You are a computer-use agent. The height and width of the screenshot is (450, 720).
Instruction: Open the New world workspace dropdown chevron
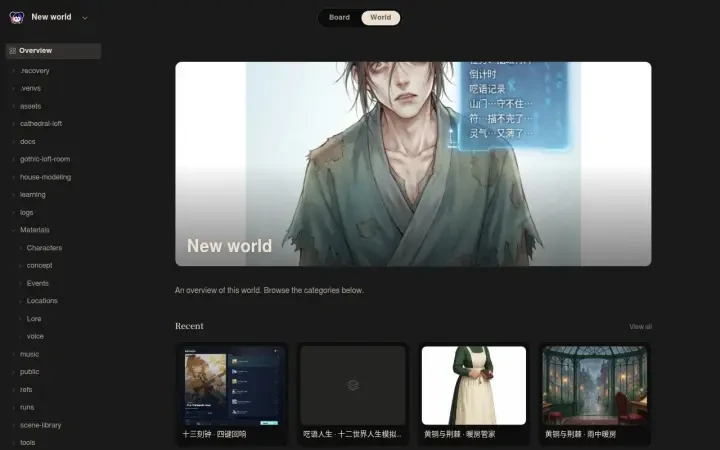(x=84, y=18)
